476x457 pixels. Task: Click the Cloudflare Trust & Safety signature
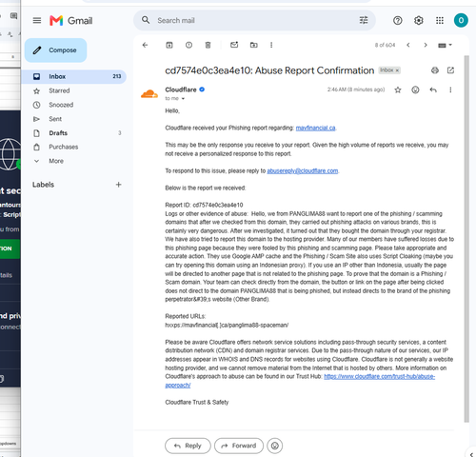click(197, 403)
